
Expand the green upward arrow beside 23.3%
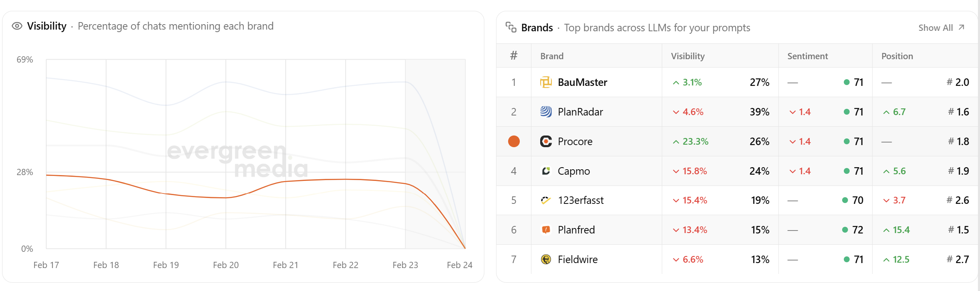click(677, 141)
